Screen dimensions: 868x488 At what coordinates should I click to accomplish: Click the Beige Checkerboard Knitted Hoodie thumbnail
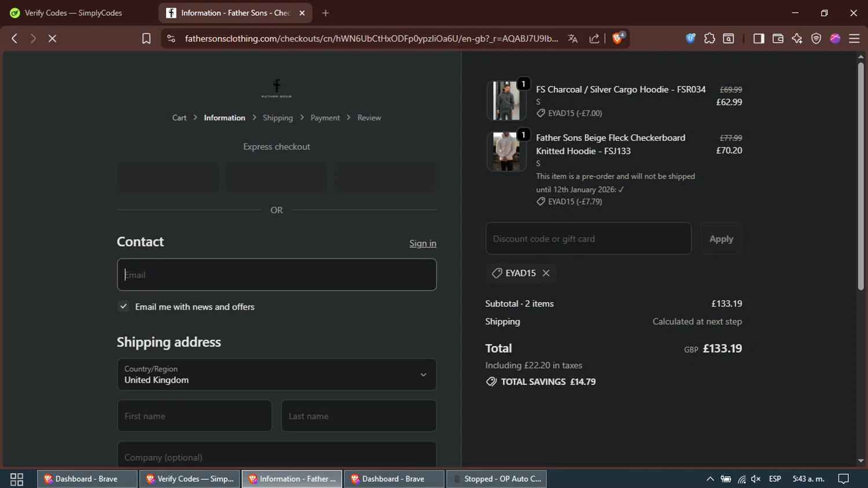pos(506,151)
